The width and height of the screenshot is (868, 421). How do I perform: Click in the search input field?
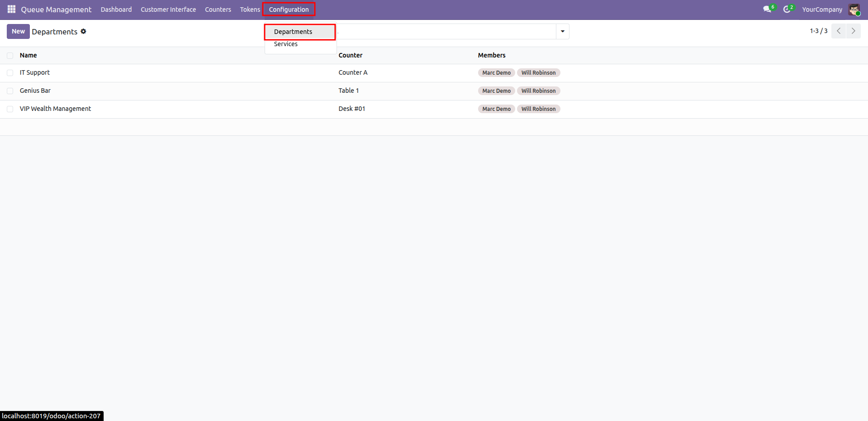pyautogui.click(x=446, y=32)
